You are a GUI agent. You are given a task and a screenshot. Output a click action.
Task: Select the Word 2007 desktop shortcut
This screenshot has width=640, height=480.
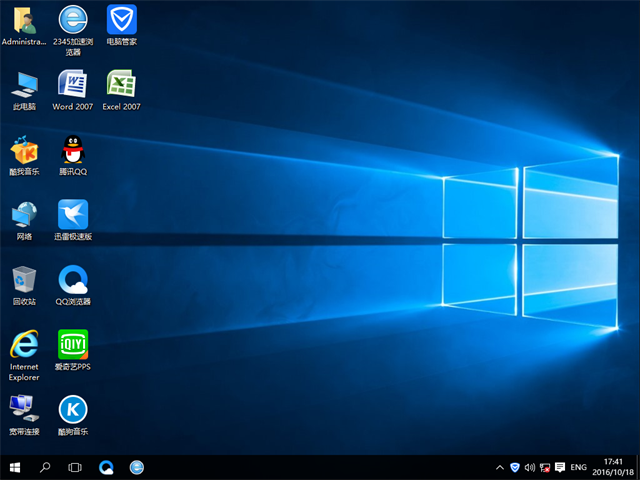click(72, 84)
